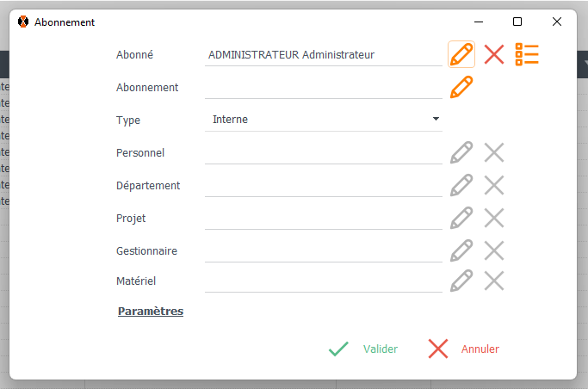Click the edit pencil for Département
The width and height of the screenshot is (588, 389).
(x=461, y=185)
